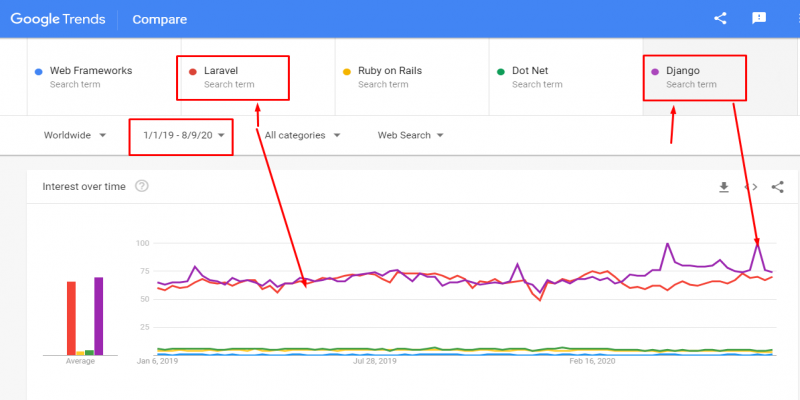
Task: Click the Jul 28, 2019 axis label
Action: (x=375, y=361)
